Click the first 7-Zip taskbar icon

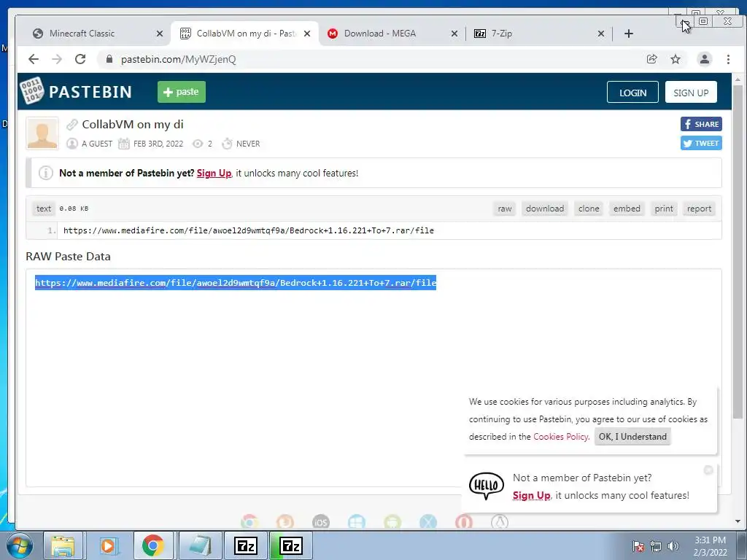[246, 545]
